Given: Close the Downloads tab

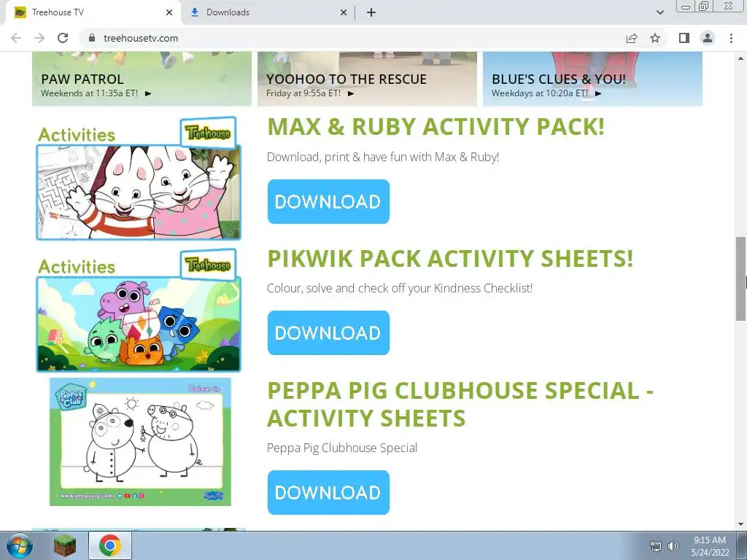Looking at the screenshot, I should (x=344, y=12).
